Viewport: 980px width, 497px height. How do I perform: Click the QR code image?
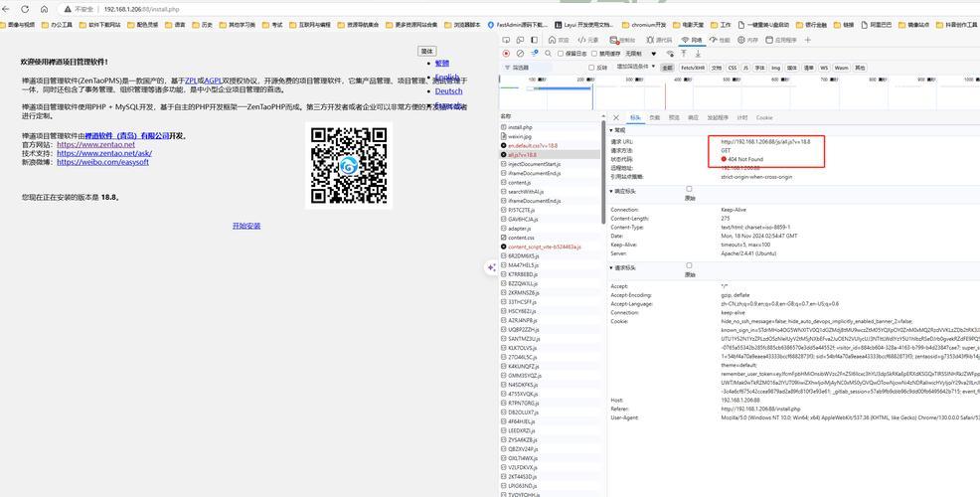coord(349,165)
